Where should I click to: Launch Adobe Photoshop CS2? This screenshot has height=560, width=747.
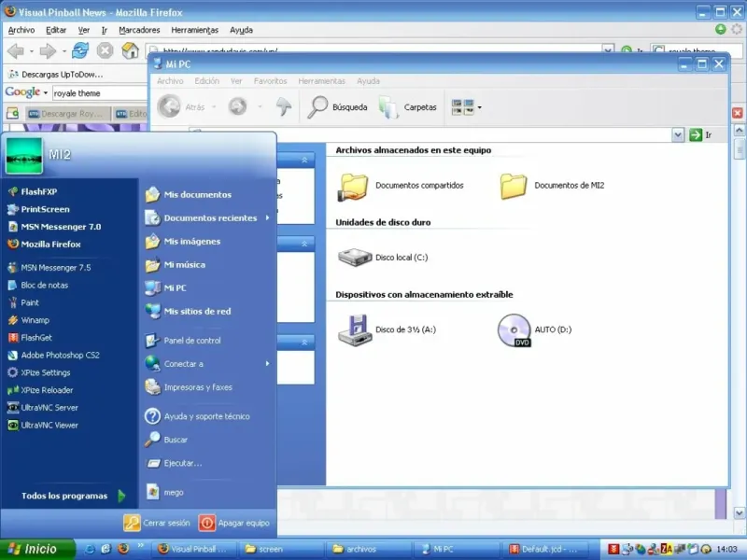point(54,356)
